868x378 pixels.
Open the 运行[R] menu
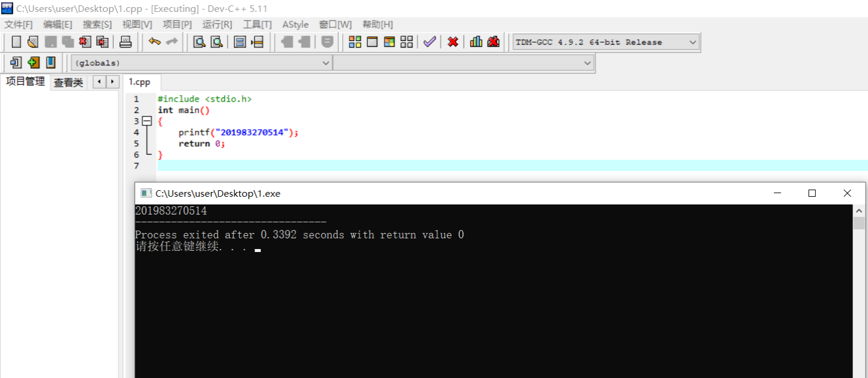click(x=217, y=24)
